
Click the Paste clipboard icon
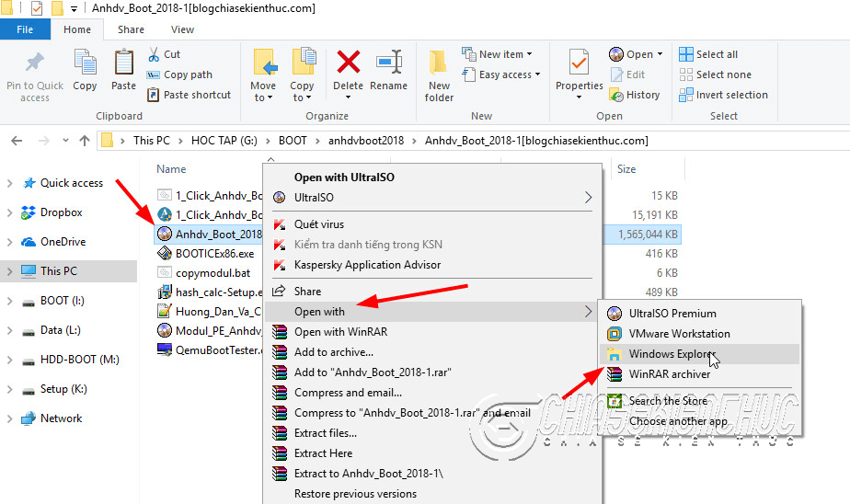pos(123,62)
